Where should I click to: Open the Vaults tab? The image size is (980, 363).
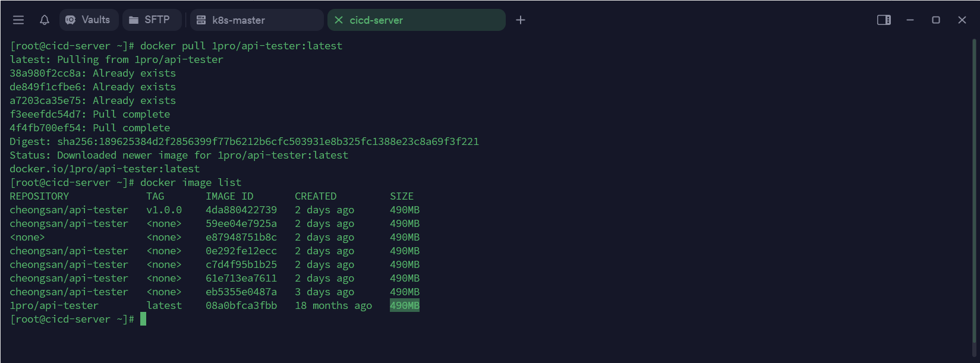[x=89, y=20]
